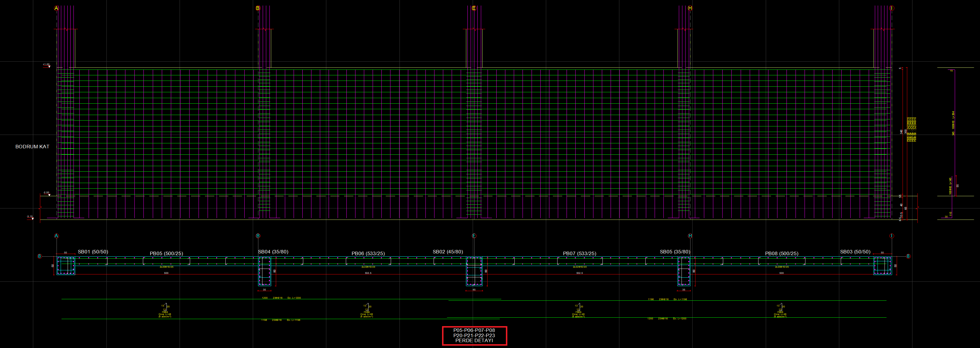Click the +1.00 elevation level marker

[46, 65]
